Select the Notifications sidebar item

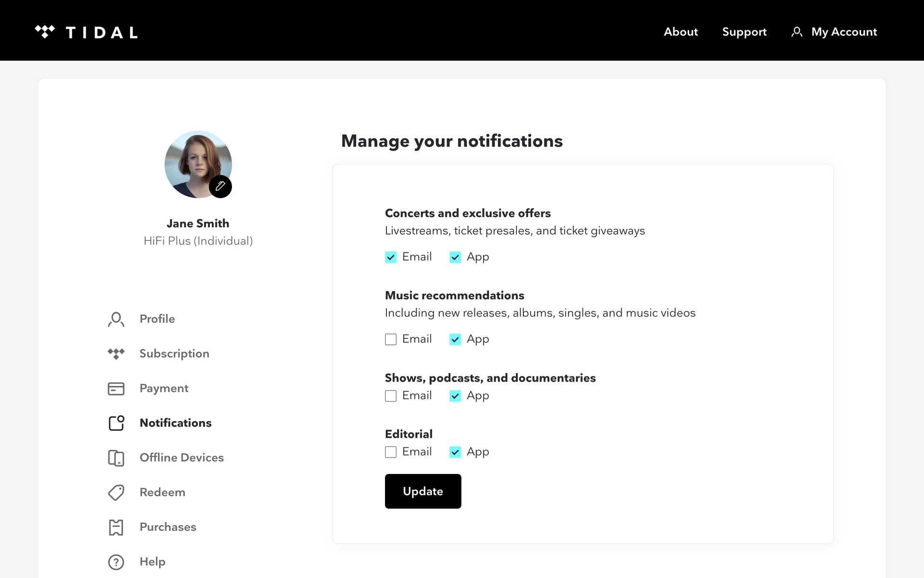pyautogui.click(x=175, y=423)
